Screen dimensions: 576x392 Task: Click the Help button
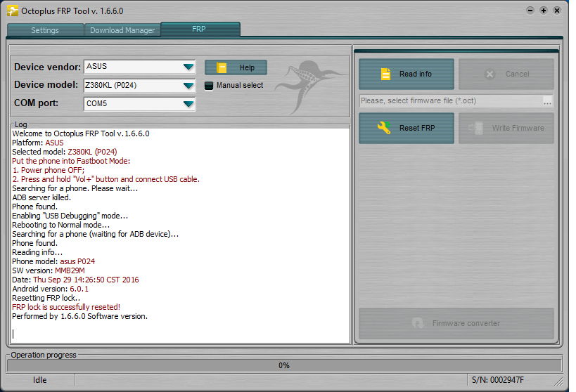click(x=236, y=67)
